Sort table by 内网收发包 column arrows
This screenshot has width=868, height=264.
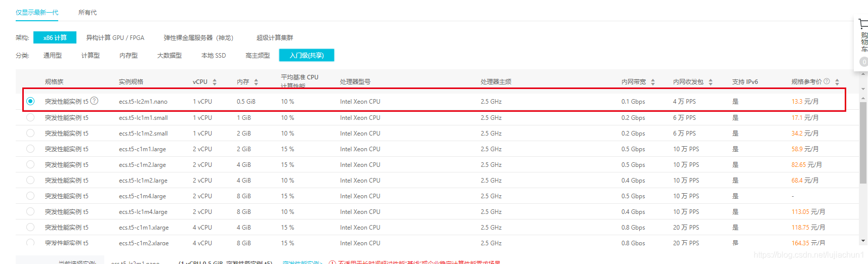pyautogui.click(x=711, y=82)
